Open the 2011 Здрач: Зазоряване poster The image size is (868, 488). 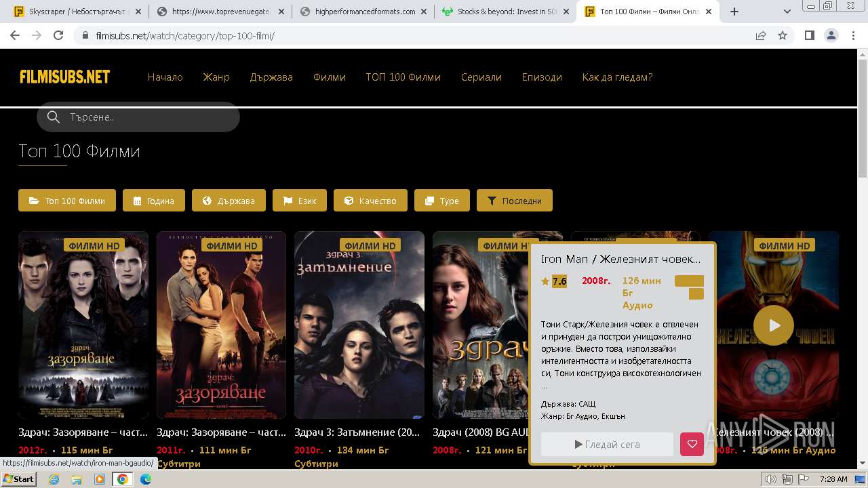221,325
